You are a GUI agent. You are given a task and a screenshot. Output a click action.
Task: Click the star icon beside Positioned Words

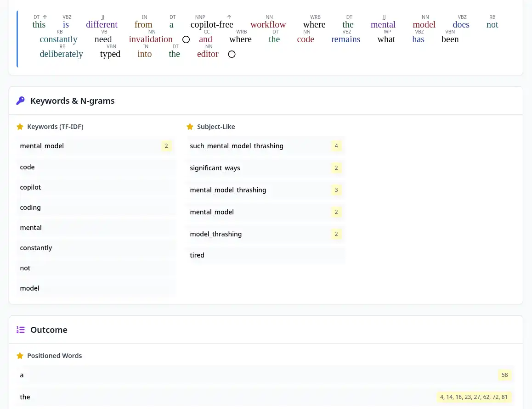pos(20,356)
